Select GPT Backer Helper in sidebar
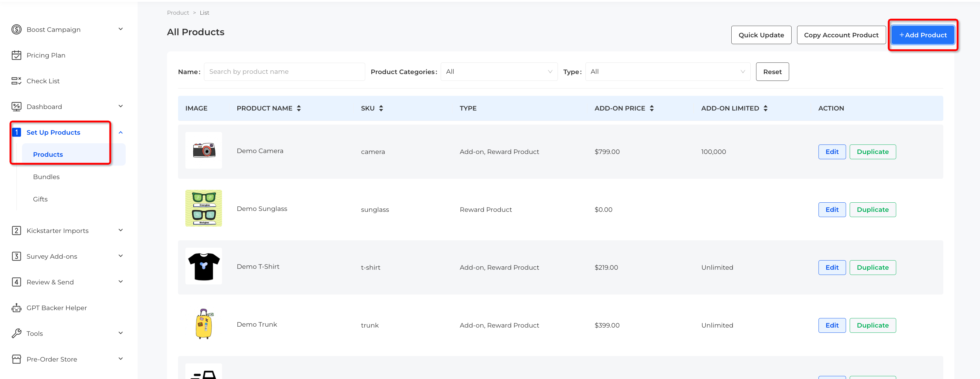Screen dimensions: 980x379 (x=57, y=308)
